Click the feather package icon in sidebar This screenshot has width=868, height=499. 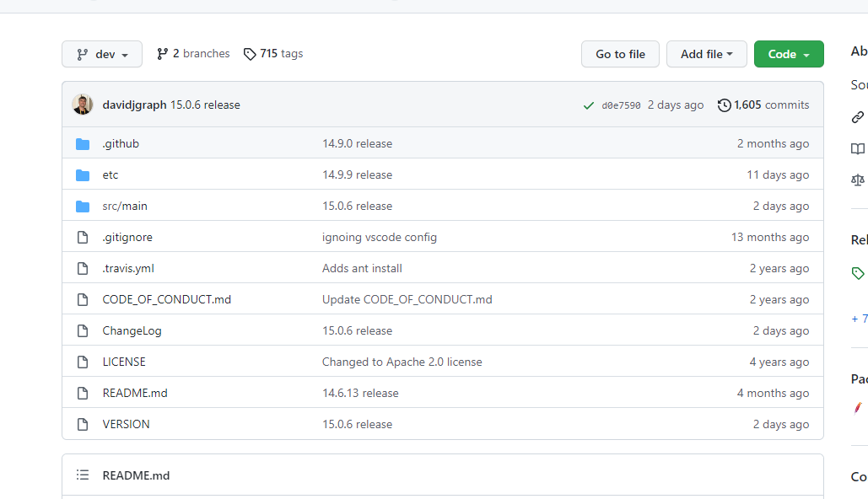(858, 408)
